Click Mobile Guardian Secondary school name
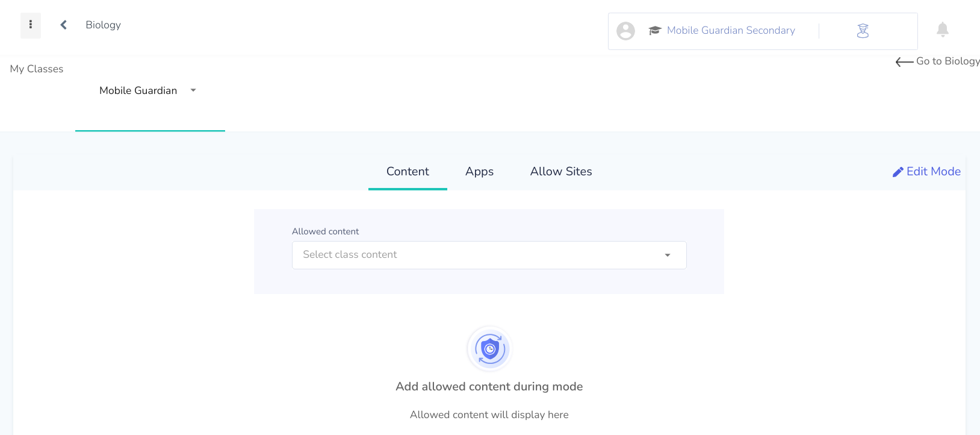Viewport: 980px width, 435px height. click(x=731, y=31)
